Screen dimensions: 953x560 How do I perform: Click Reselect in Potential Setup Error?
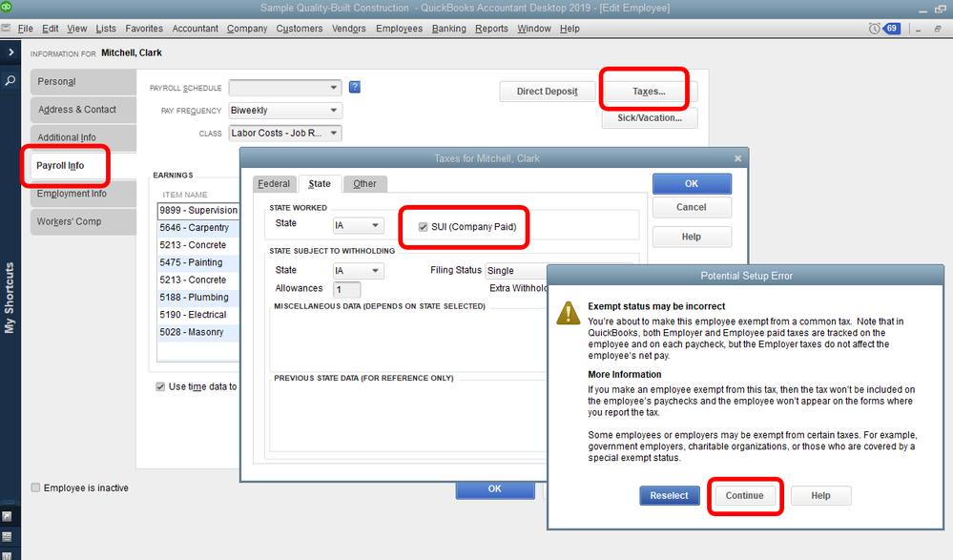point(669,495)
